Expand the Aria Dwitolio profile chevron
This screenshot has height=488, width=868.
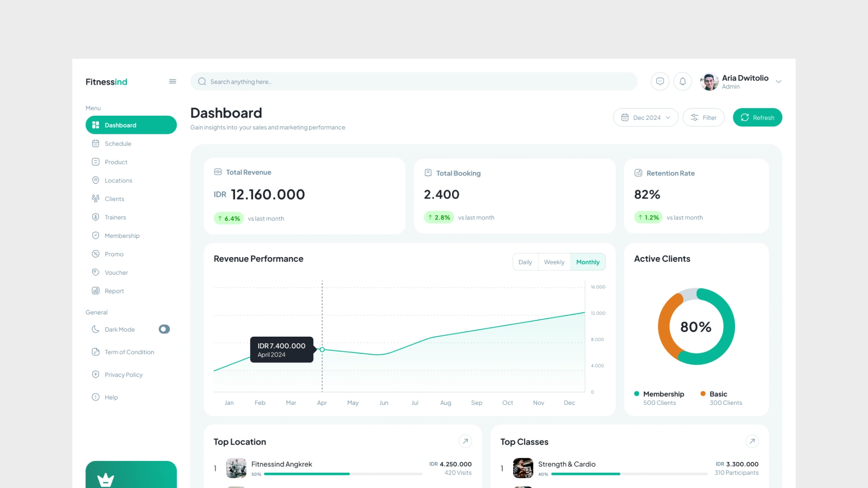tap(778, 82)
